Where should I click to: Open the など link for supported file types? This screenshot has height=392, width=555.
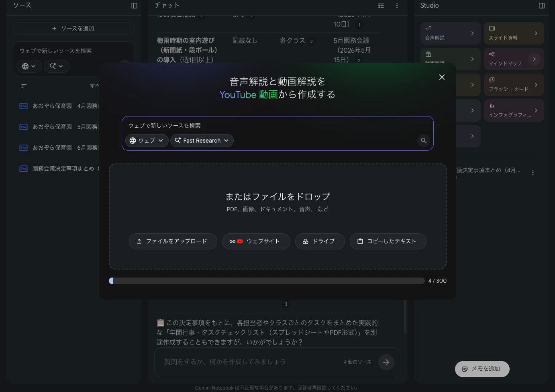[323, 209]
